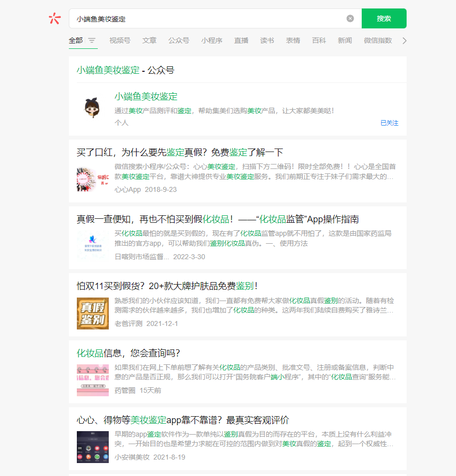Open article 真假一查便知 化妆品监管App操作指南
Screen dimensions: 456x476
point(218,219)
